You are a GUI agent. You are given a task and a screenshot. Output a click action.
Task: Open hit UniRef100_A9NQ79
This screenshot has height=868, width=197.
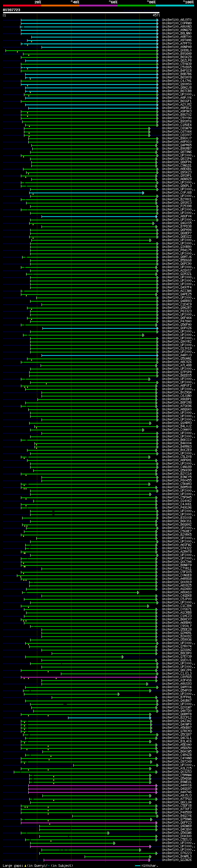click(177, 30)
